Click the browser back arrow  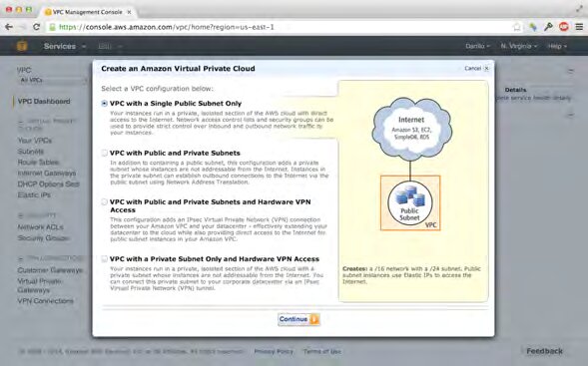click(9, 27)
